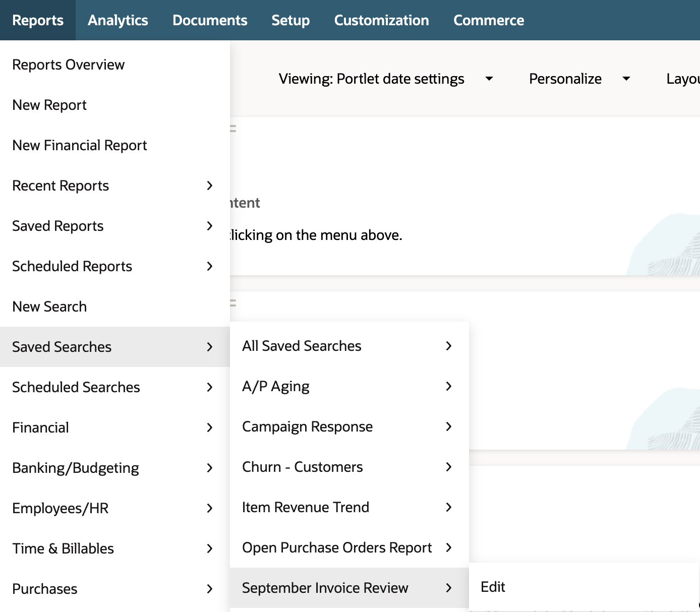
Task: Choose New Report from the menu
Action: coord(115,105)
